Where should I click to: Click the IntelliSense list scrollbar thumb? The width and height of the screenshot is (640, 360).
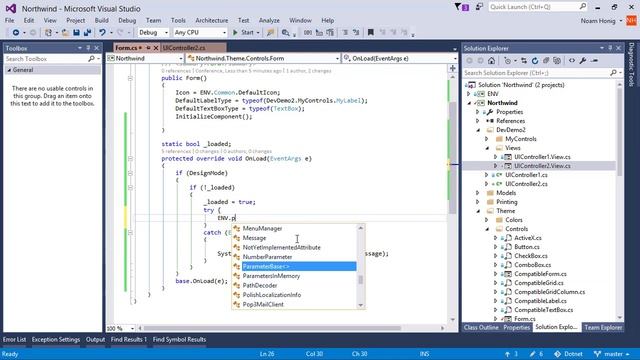click(x=360, y=280)
